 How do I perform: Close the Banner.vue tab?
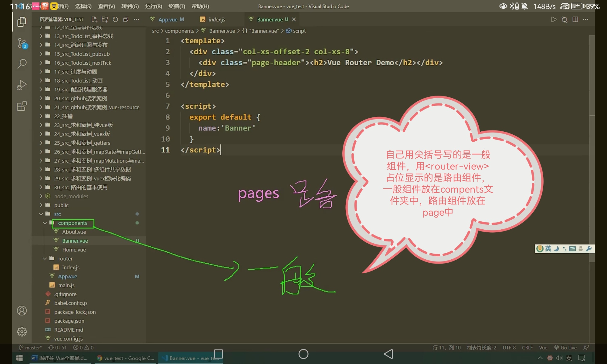click(x=294, y=19)
